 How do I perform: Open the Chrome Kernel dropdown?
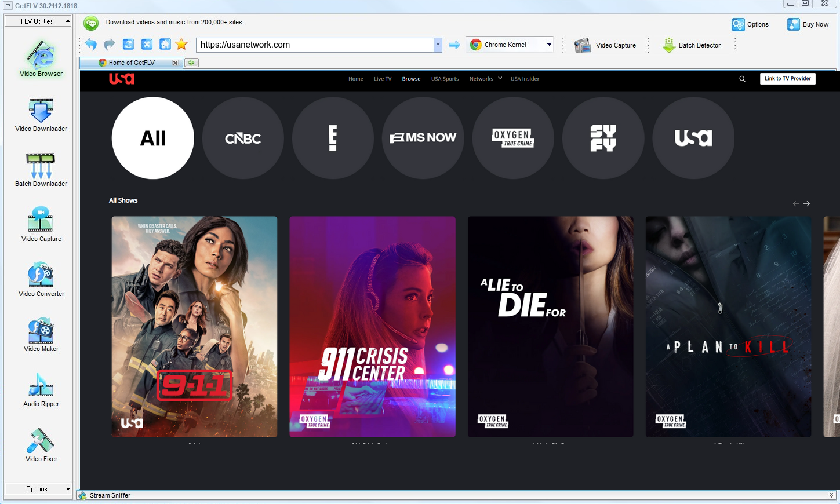510,45
